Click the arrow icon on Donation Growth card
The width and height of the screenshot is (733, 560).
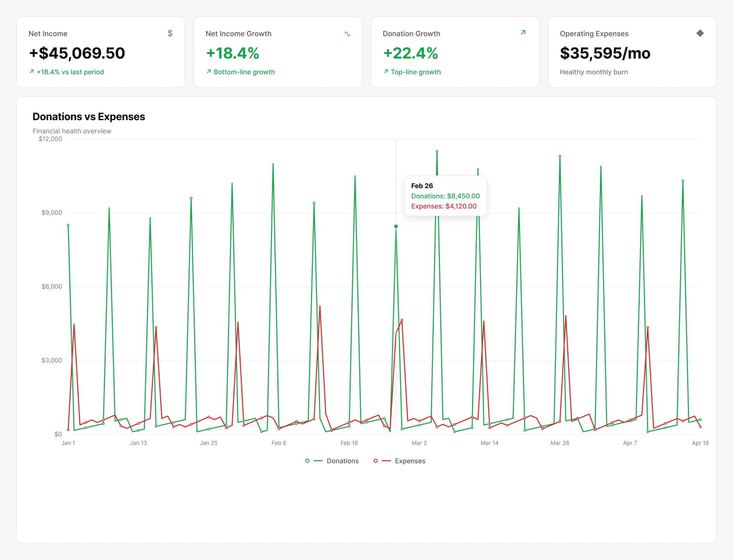pyautogui.click(x=523, y=33)
